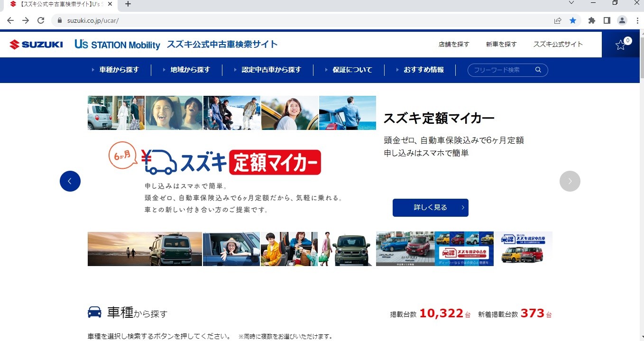Go back with browser back arrow
This screenshot has width=644, height=341.
pyautogui.click(x=10, y=20)
